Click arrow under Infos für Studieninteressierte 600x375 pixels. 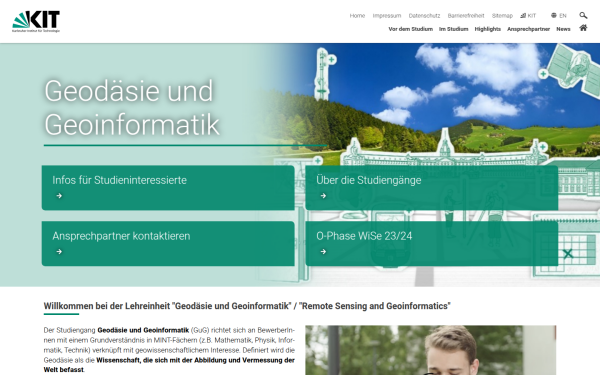59,196
